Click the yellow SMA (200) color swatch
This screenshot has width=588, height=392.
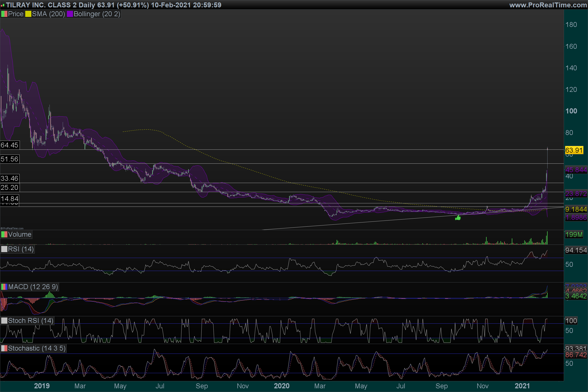pos(28,14)
